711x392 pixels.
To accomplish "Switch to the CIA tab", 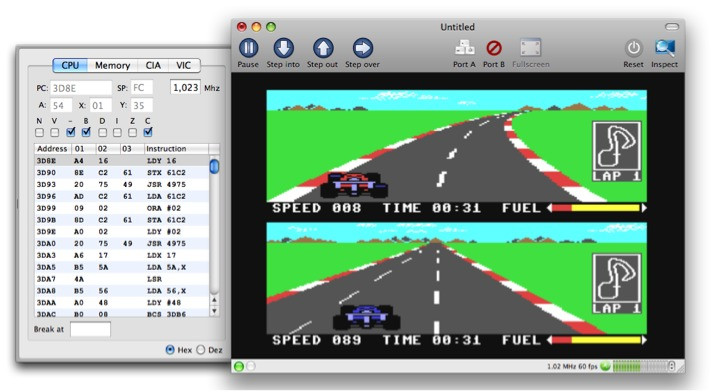I will coord(153,65).
